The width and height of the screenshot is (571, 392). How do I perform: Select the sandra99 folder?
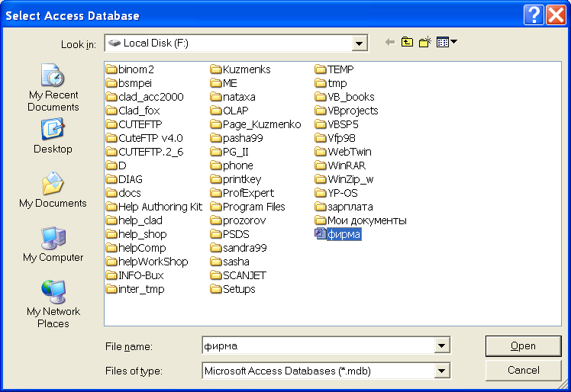pos(238,248)
